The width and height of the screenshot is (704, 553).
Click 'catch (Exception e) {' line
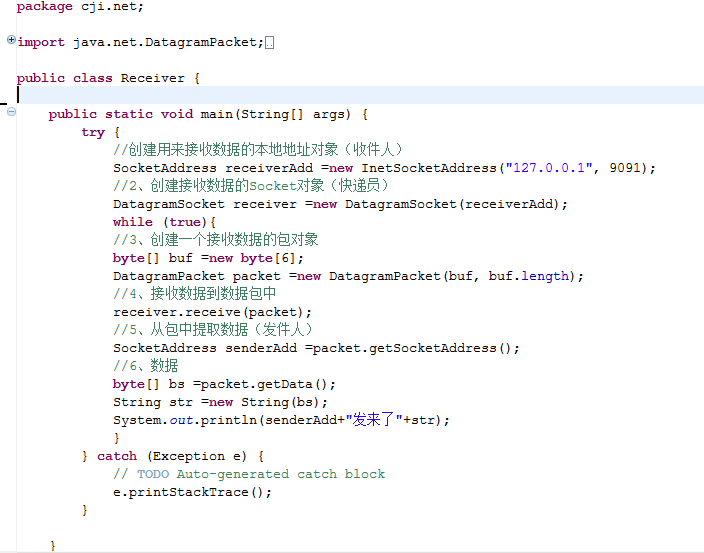point(173,456)
